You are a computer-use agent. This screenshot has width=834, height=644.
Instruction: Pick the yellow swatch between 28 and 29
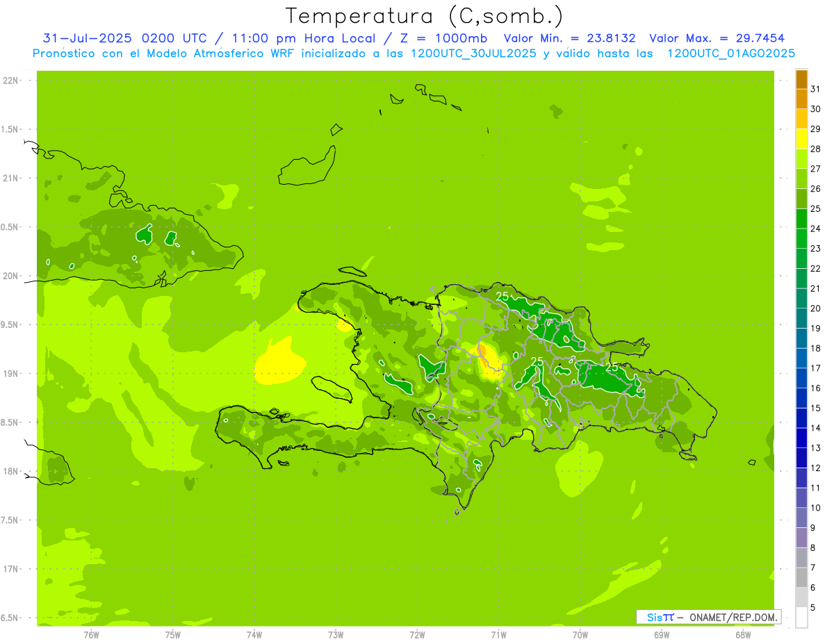click(802, 139)
